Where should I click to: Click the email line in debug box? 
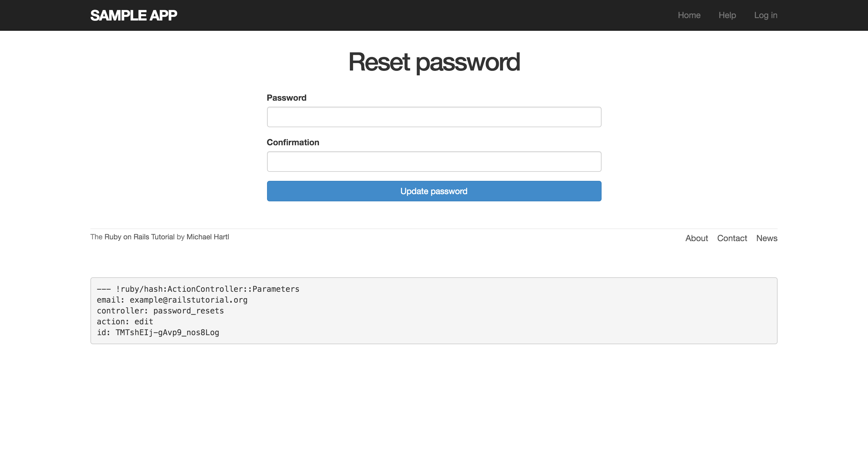coord(172,300)
